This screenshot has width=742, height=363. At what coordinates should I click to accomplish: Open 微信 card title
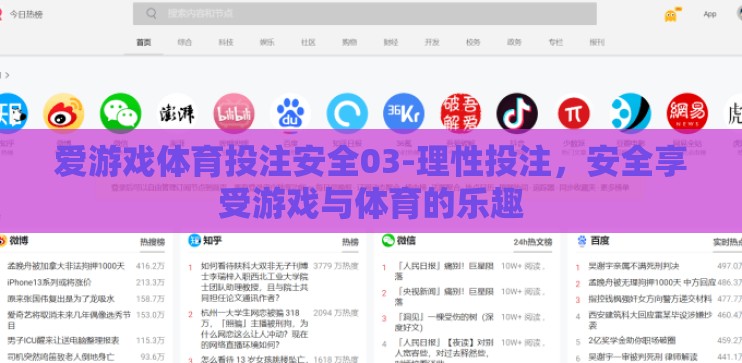(x=406, y=240)
